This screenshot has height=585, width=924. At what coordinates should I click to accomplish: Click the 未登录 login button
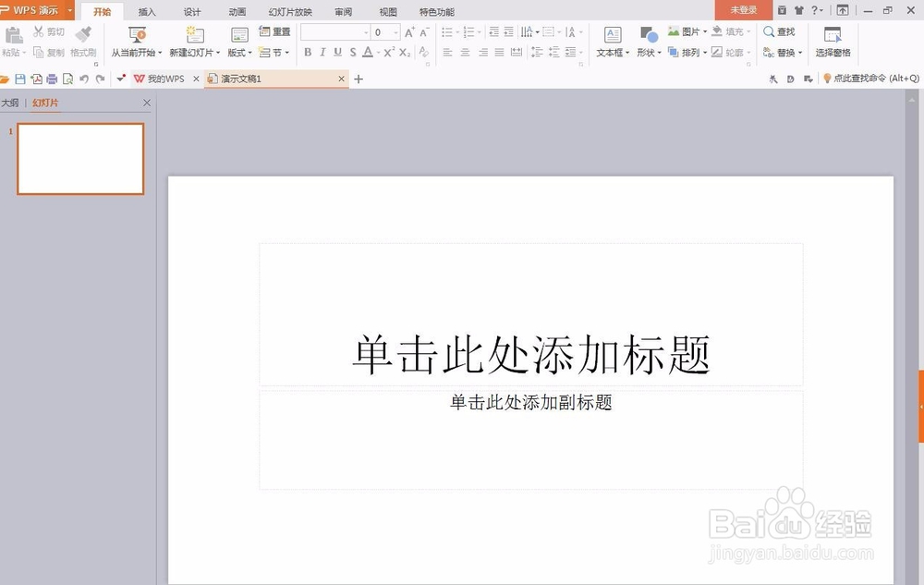pos(743,10)
